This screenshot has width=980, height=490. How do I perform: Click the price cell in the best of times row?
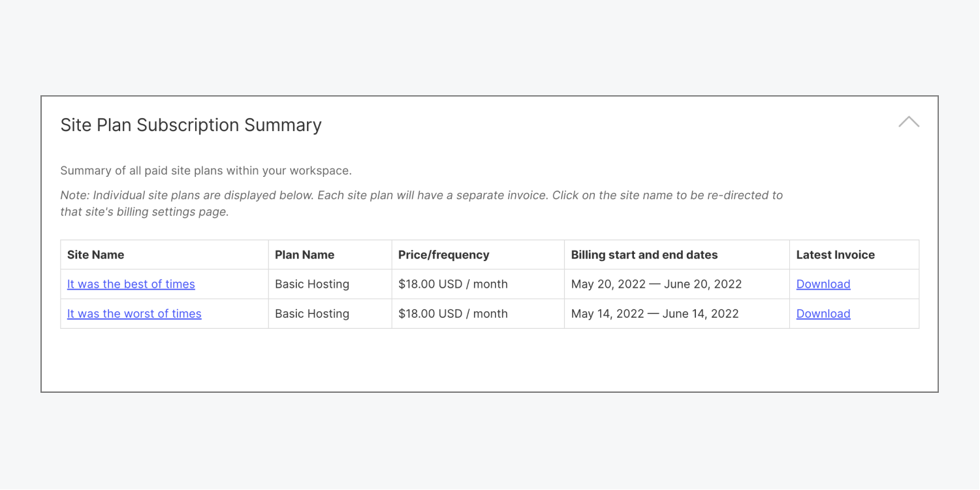pos(452,284)
